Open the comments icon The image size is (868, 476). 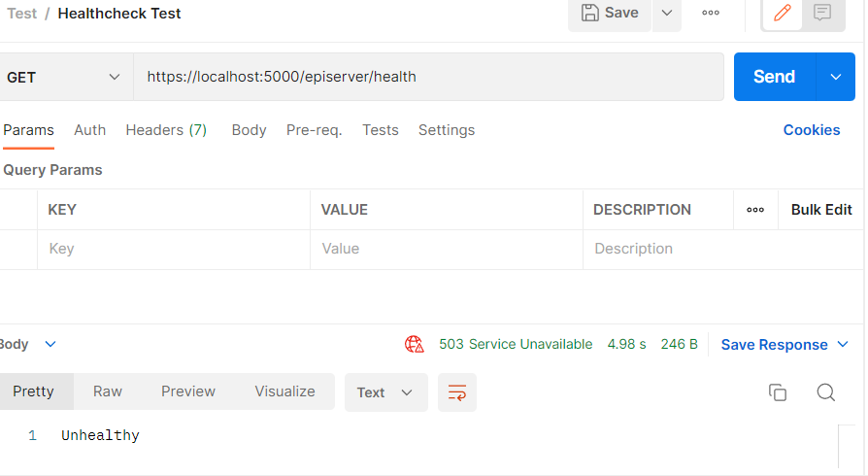point(822,13)
